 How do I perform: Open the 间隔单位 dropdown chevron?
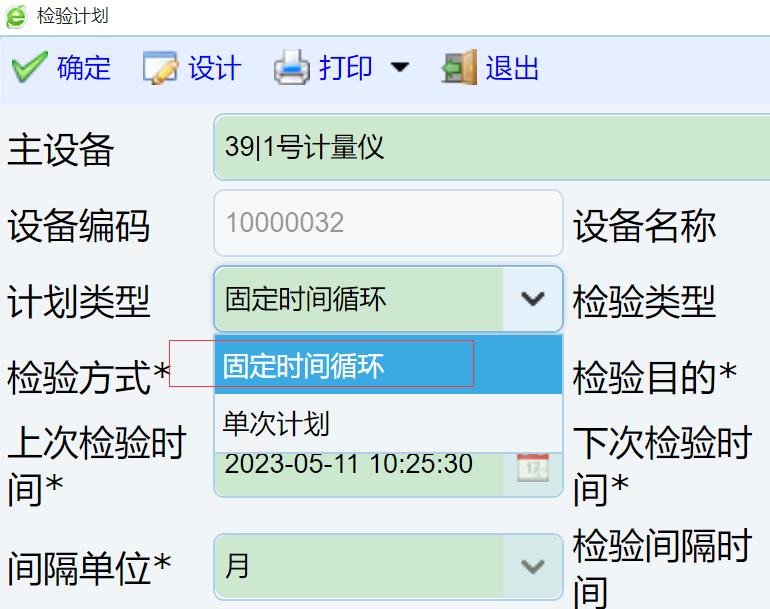pyautogui.click(x=533, y=567)
